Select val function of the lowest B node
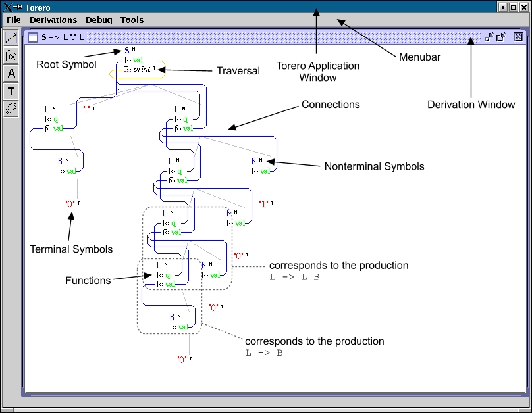Screen dimensions: 532x413 [183, 327]
